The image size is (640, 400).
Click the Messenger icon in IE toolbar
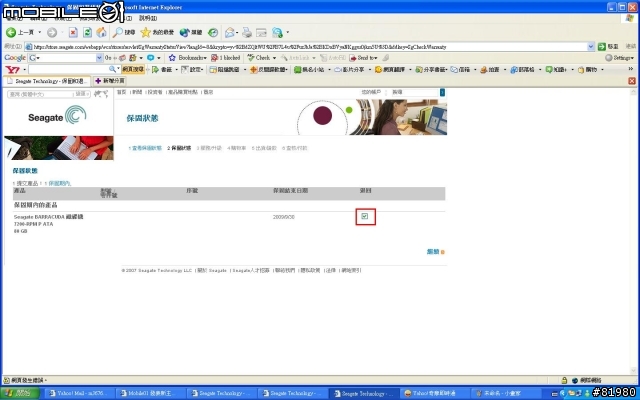pyautogui.click(x=278, y=32)
